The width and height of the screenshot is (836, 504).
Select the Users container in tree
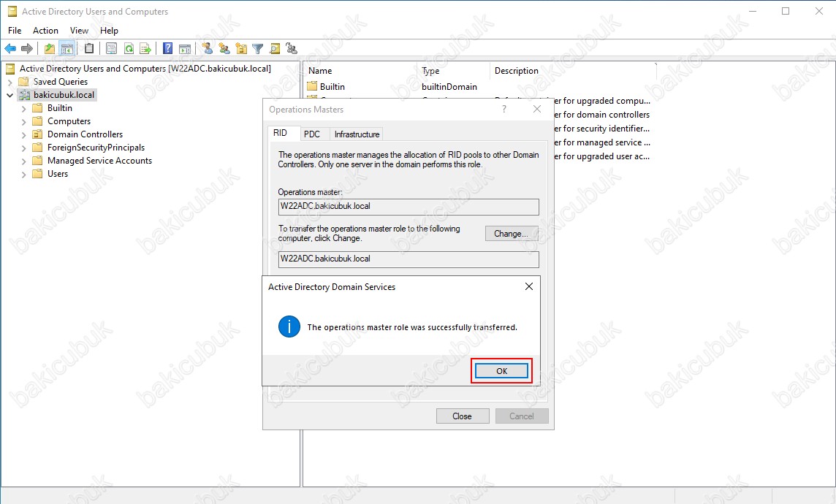(x=58, y=174)
